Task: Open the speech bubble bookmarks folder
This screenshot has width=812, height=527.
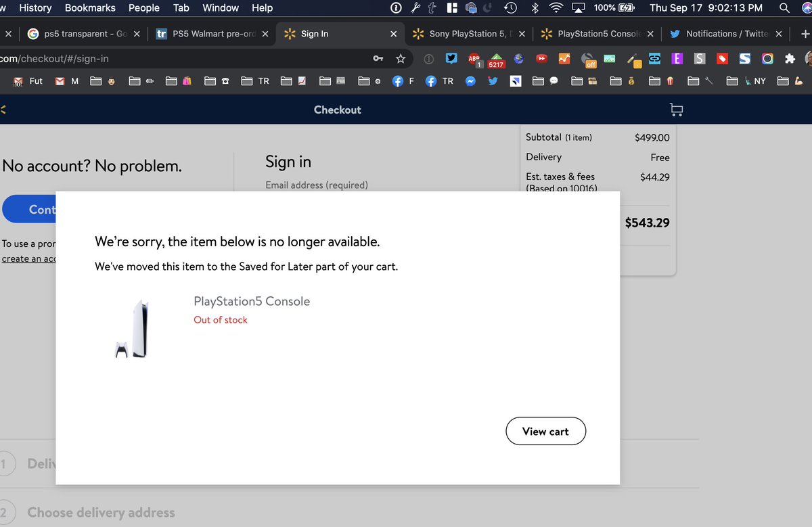Action: click(545, 81)
